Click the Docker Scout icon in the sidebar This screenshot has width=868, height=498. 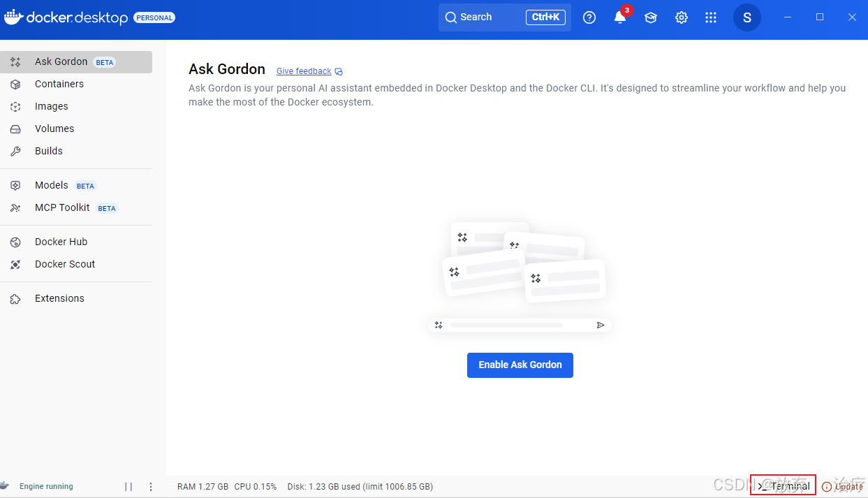pyautogui.click(x=15, y=264)
